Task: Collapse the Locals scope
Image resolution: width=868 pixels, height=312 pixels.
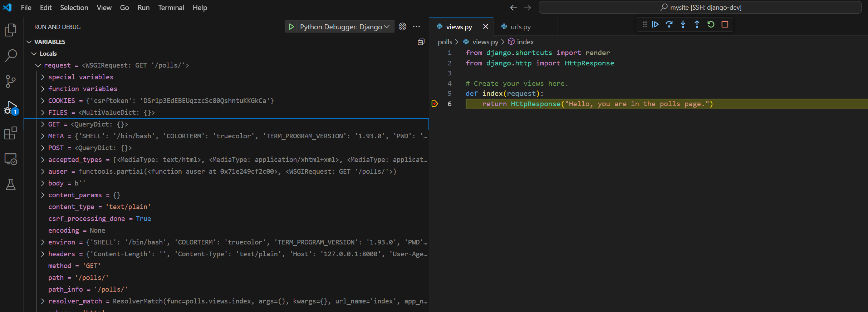Action: tap(34, 54)
